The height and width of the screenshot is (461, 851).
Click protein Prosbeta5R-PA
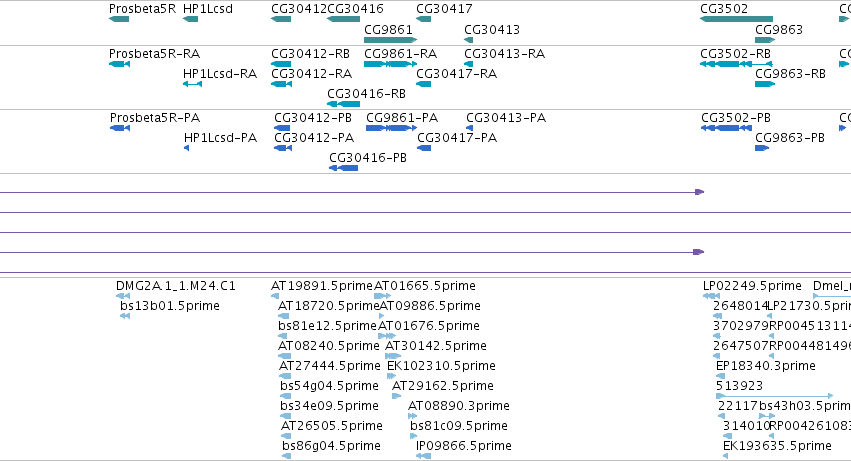155,118
